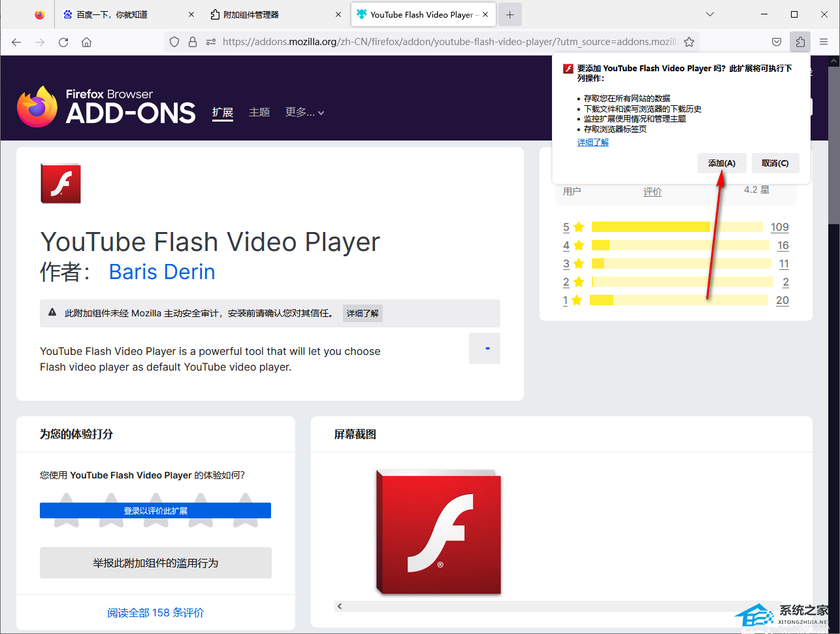The width and height of the screenshot is (840, 634).
Task: Give a one-star experience rating
Action: [66, 510]
